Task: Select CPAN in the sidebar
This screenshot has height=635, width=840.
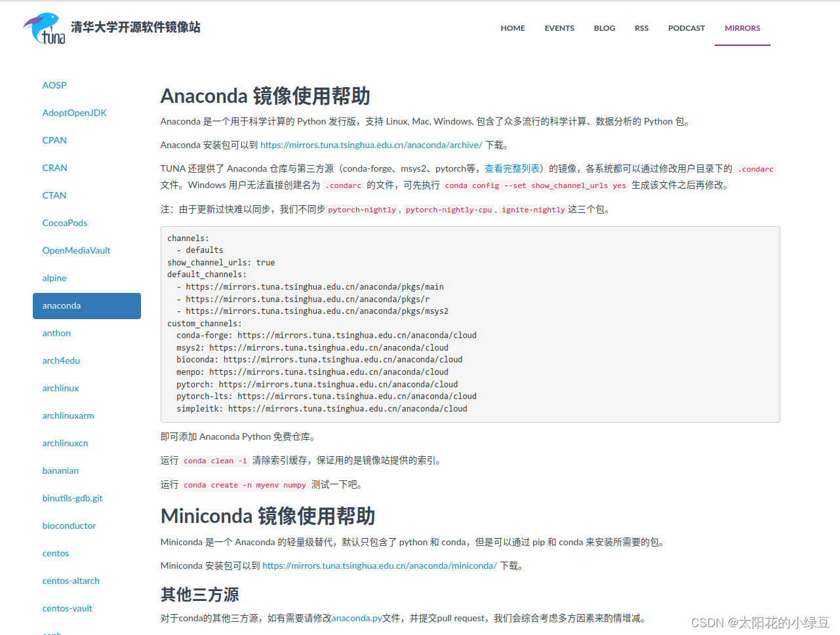Action: [54, 140]
